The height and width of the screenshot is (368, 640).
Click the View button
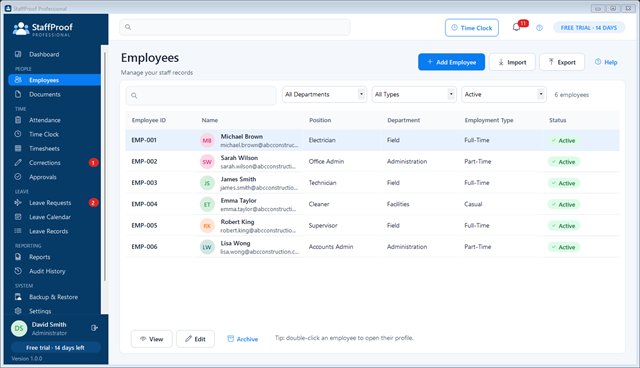(151, 339)
